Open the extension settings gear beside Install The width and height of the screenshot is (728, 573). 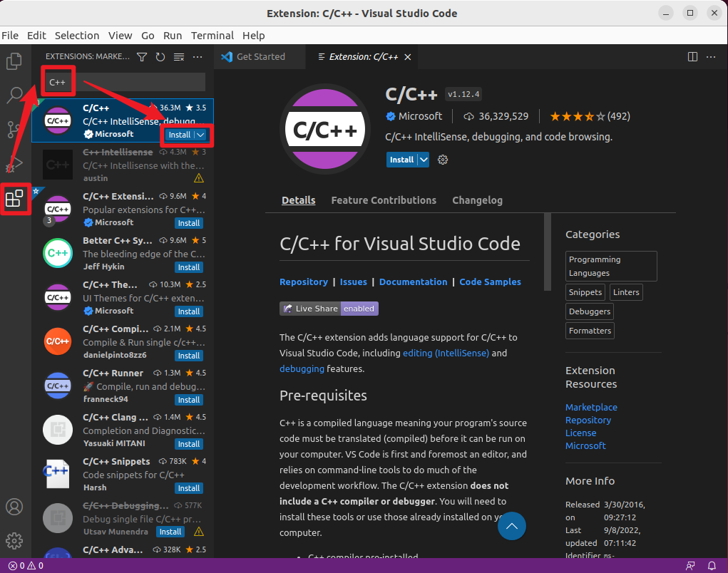pos(442,160)
